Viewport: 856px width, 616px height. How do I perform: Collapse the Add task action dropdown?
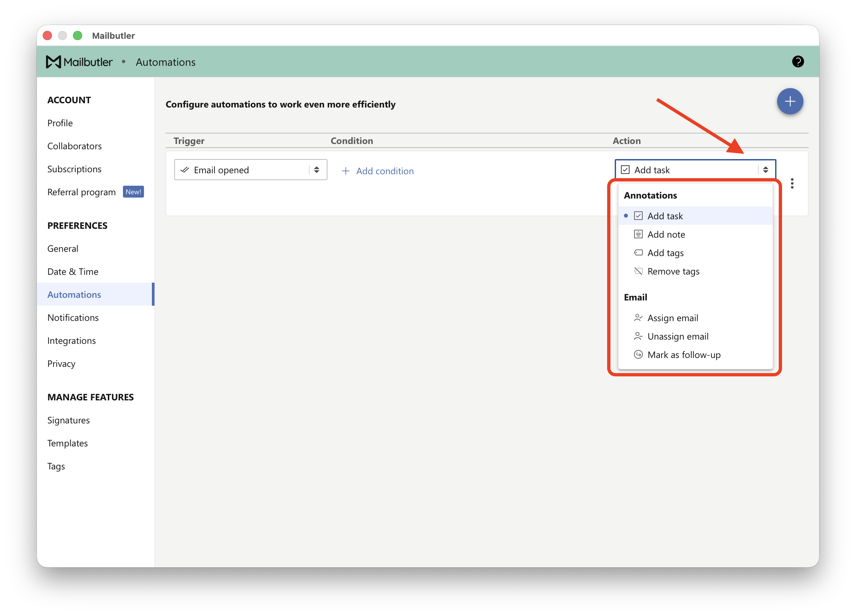click(x=695, y=170)
